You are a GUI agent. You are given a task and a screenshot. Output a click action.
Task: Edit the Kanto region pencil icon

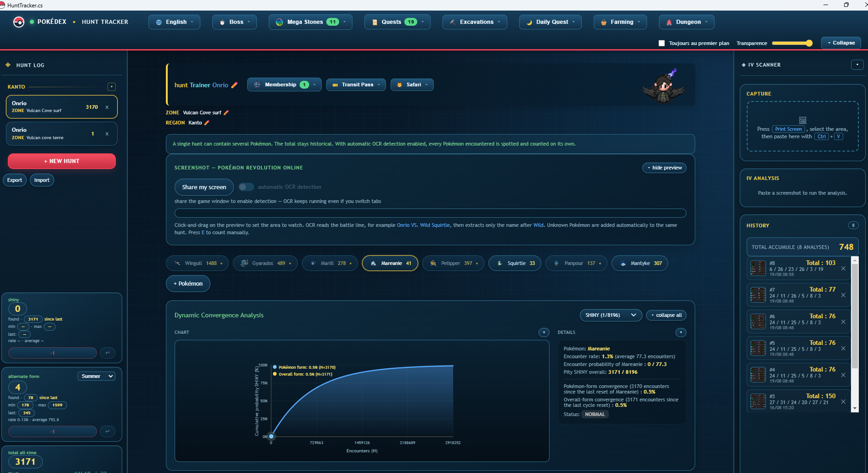(x=207, y=123)
